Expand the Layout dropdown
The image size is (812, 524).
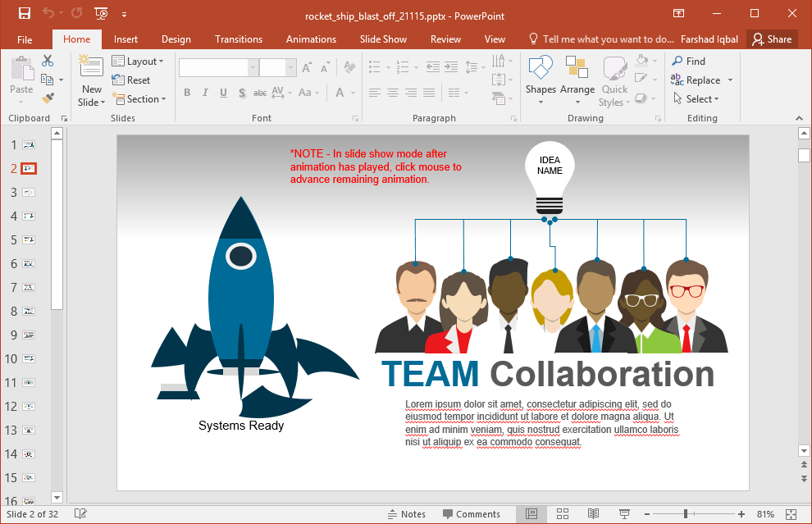[138, 62]
